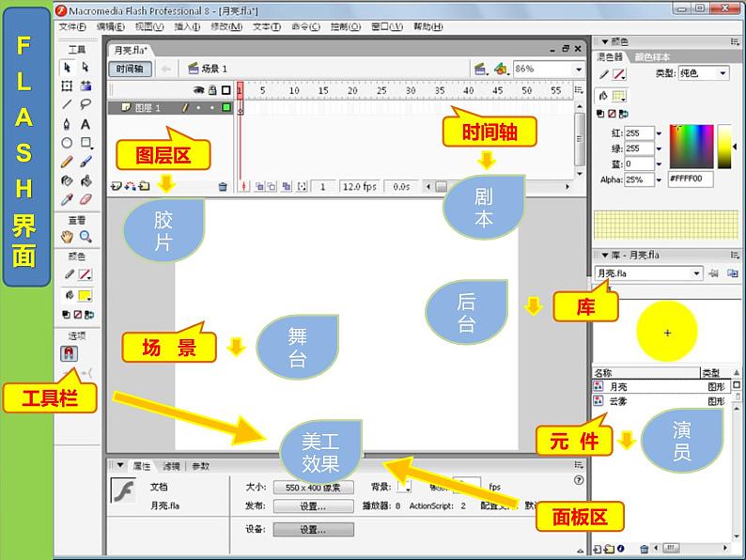
Task: Select the Line tool
Action: pyautogui.click(x=67, y=104)
